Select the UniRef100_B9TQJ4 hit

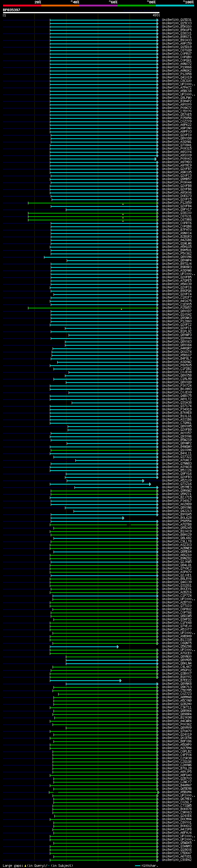coord(176,264)
